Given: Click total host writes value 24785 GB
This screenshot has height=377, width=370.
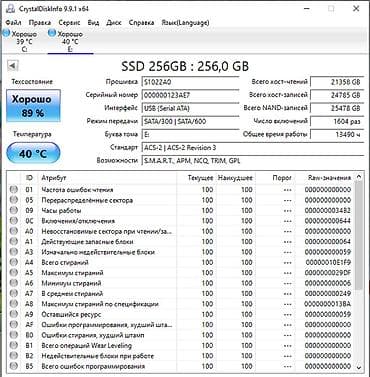Looking at the screenshot, I should (x=337, y=95).
